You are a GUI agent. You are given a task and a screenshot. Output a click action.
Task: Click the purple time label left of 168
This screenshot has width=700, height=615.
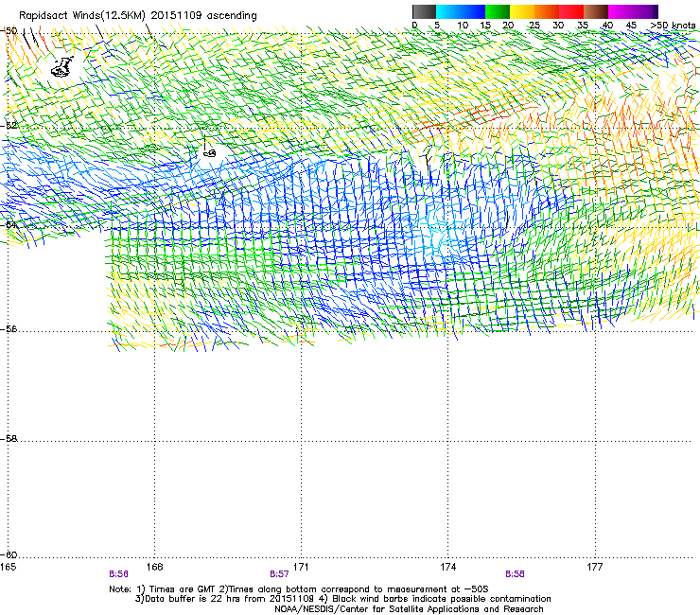(118, 574)
